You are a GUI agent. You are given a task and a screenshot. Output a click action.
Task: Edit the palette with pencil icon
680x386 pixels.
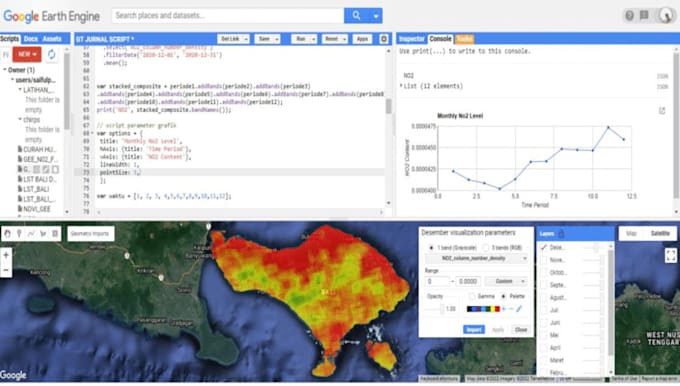pos(519,309)
